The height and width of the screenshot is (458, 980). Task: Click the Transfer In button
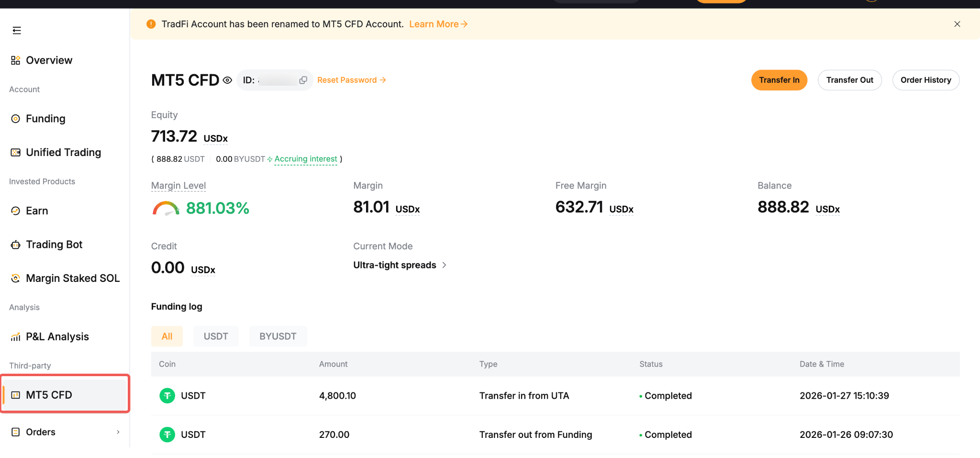click(779, 80)
